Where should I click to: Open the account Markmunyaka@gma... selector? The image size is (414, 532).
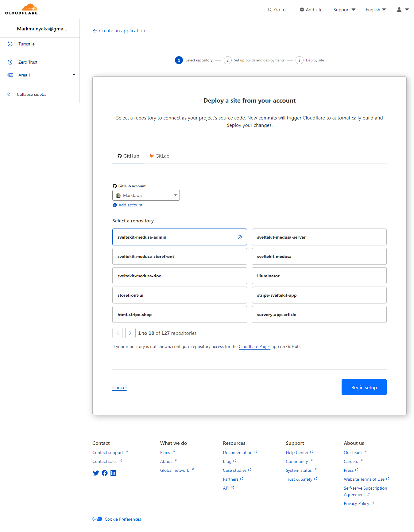pos(42,29)
